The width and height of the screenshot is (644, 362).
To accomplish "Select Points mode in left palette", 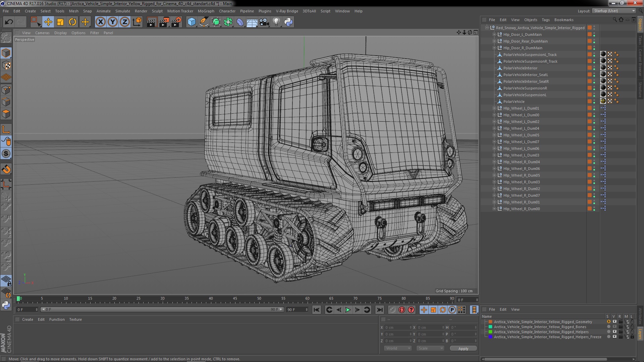I will coord(6,89).
